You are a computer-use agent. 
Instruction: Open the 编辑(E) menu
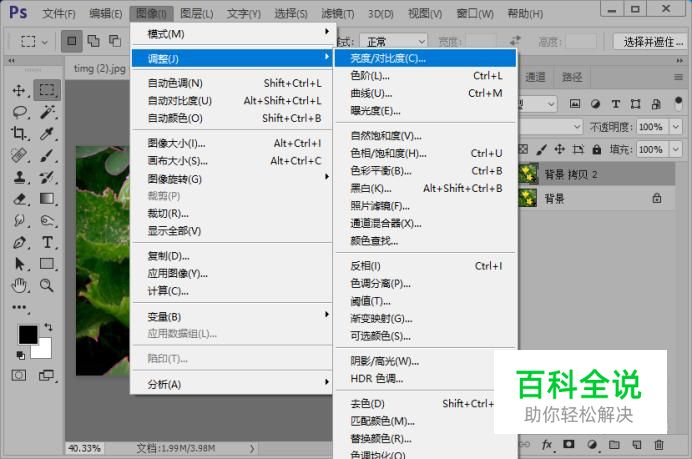point(105,14)
